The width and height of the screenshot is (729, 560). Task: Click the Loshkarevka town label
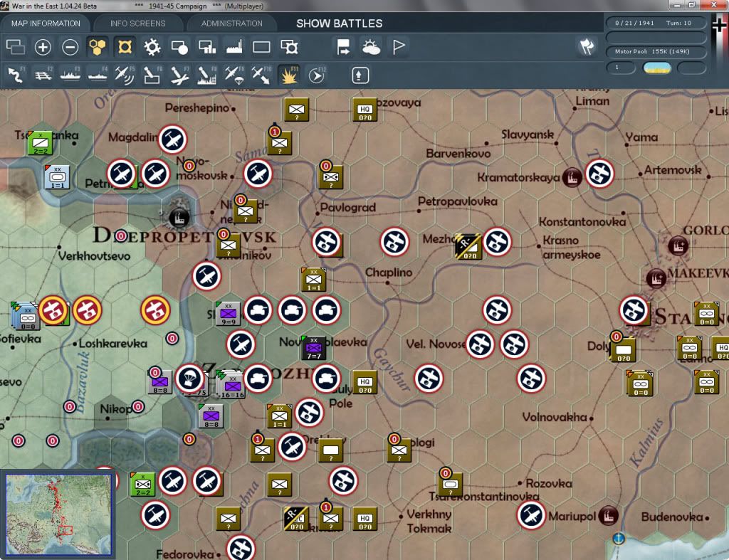pyautogui.click(x=113, y=344)
